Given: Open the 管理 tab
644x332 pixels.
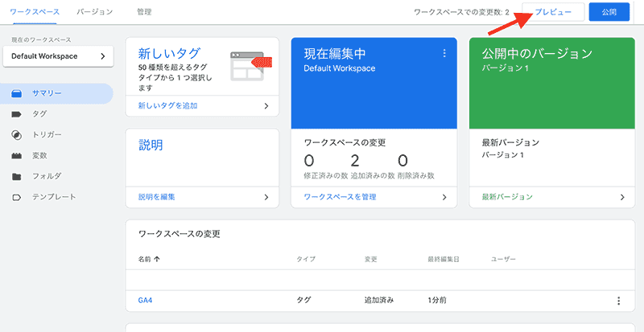Looking at the screenshot, I should click(144, 12).
